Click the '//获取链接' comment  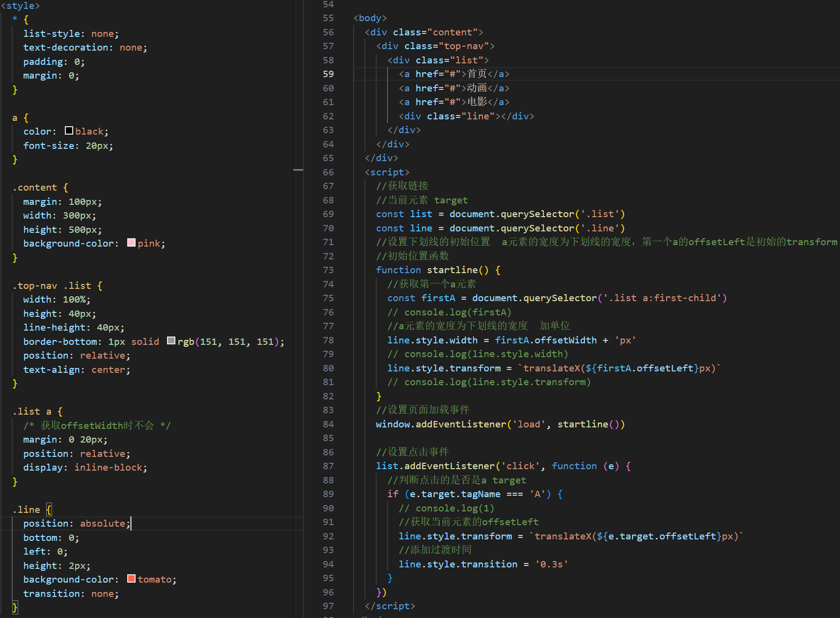pyautogui.click(x=402, y=186)
